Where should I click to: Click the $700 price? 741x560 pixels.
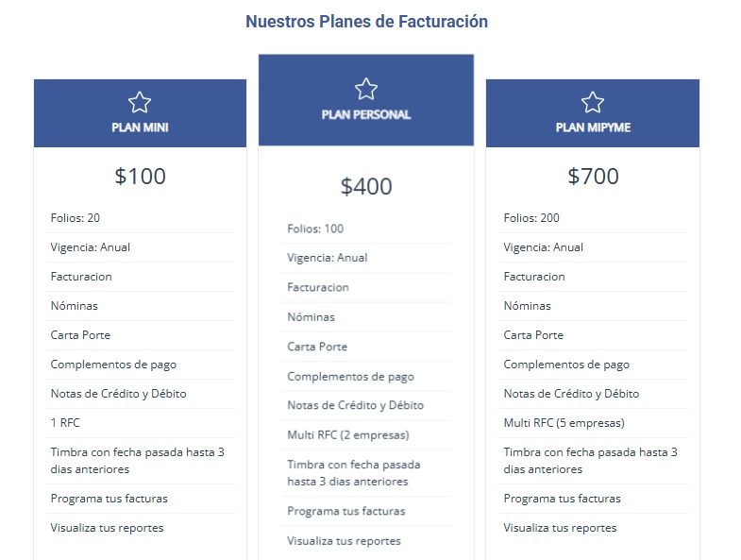tap(593, 176)
